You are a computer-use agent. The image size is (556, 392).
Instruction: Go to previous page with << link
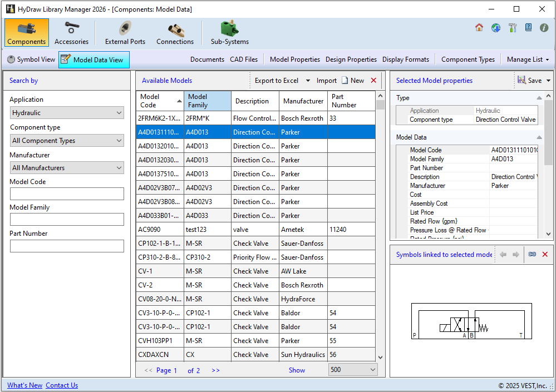pos(148,370)
